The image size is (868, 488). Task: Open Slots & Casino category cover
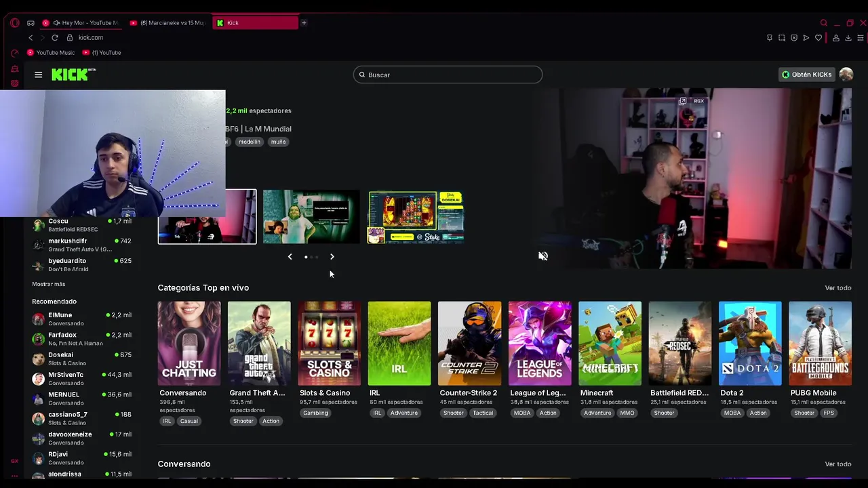(330, 344)
